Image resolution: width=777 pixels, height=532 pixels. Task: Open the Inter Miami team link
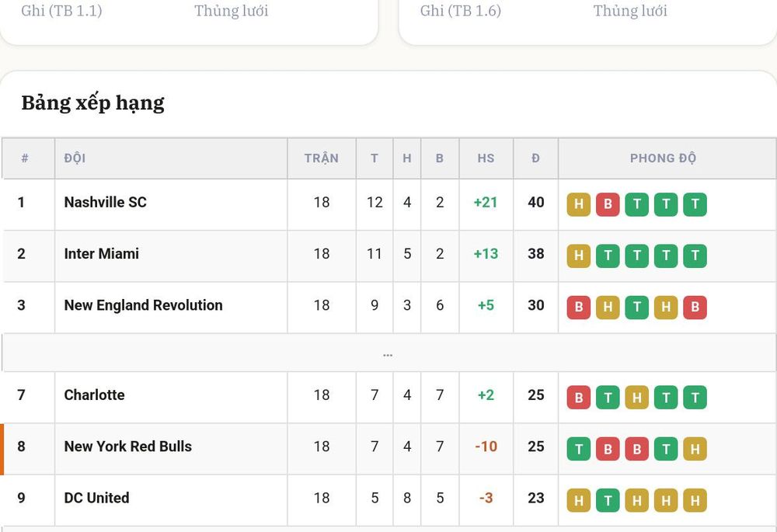tap(101, 254)
